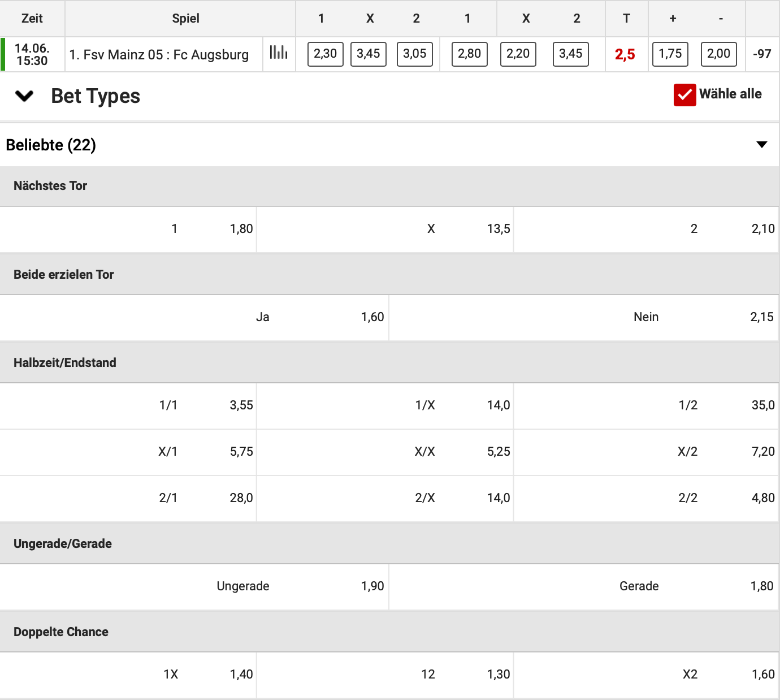Select away win odds 3,05

(415, 54)
